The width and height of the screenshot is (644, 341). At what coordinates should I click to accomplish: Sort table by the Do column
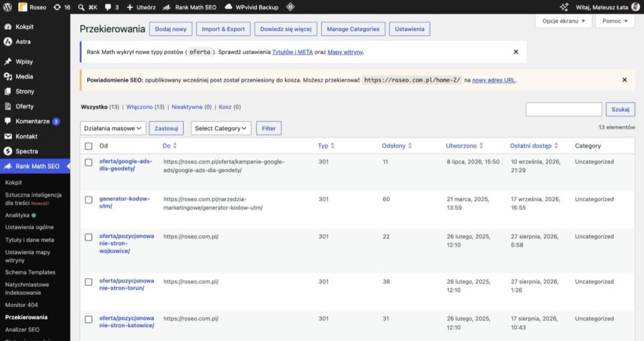point(169,146)
